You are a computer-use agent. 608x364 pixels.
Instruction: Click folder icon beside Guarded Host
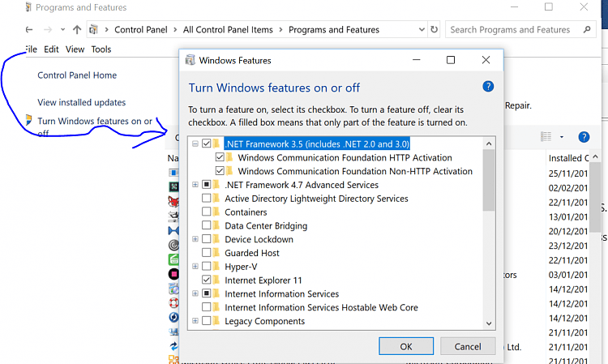pos(216,253)
